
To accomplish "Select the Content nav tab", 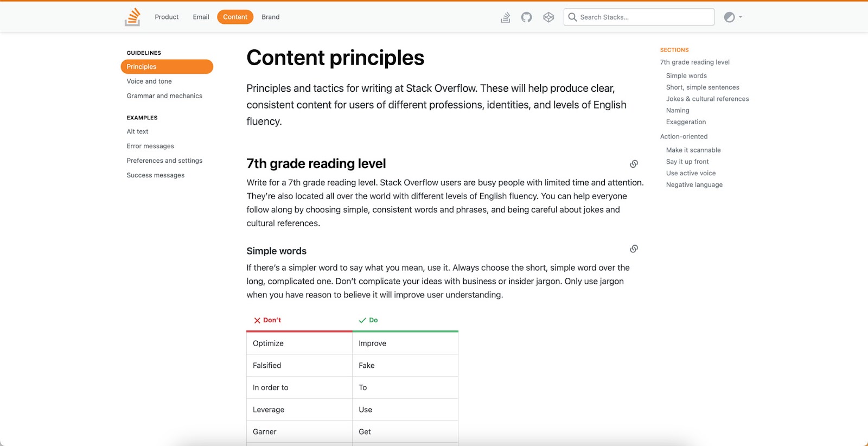I will (x=235, y=17).
